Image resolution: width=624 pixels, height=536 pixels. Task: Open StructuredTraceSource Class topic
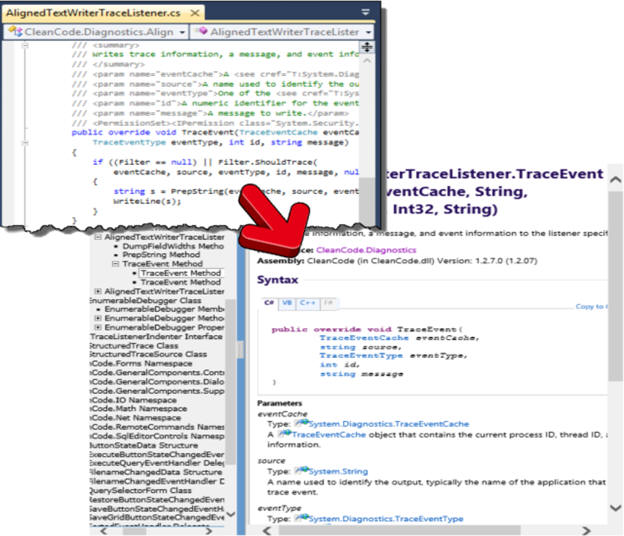click(x=148, y=354)
